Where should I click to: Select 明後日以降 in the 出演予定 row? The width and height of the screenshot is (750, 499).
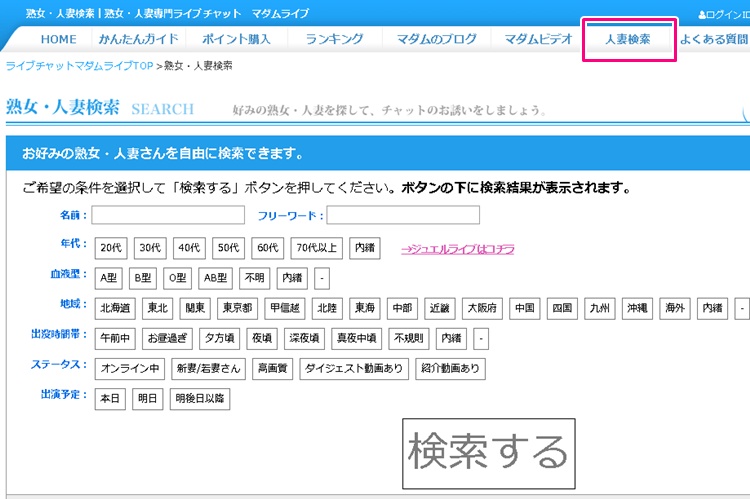pos(200,399)
